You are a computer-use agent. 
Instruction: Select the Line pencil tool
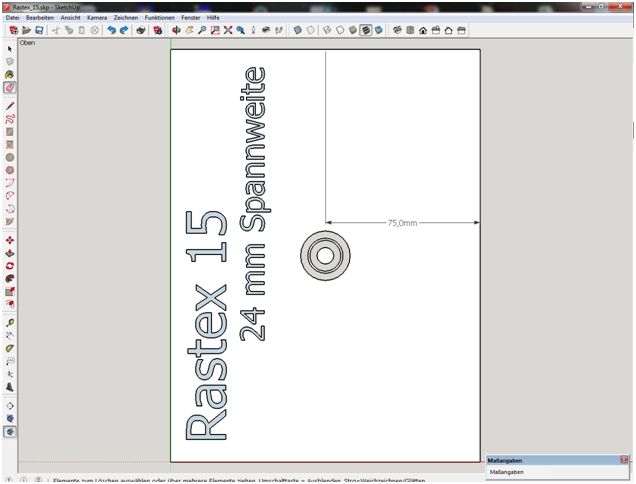click(x=10, y=105)
